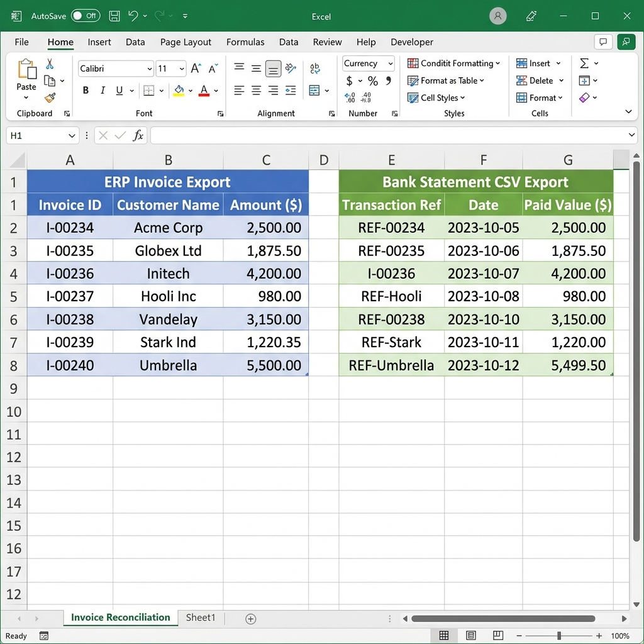The height and width of the screenshot is (644, 644).
Task: Click the Name Box showing H1
Action: [x=43, y=136]
